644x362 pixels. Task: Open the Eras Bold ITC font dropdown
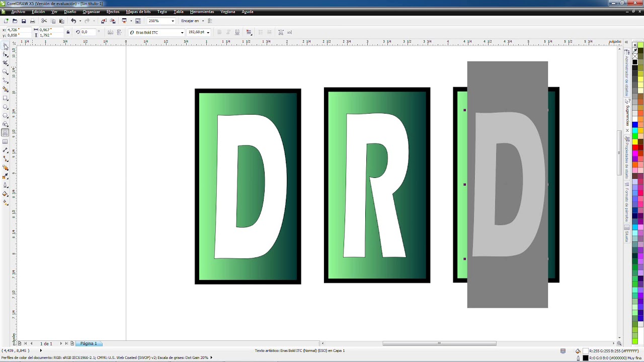[182, 32]
